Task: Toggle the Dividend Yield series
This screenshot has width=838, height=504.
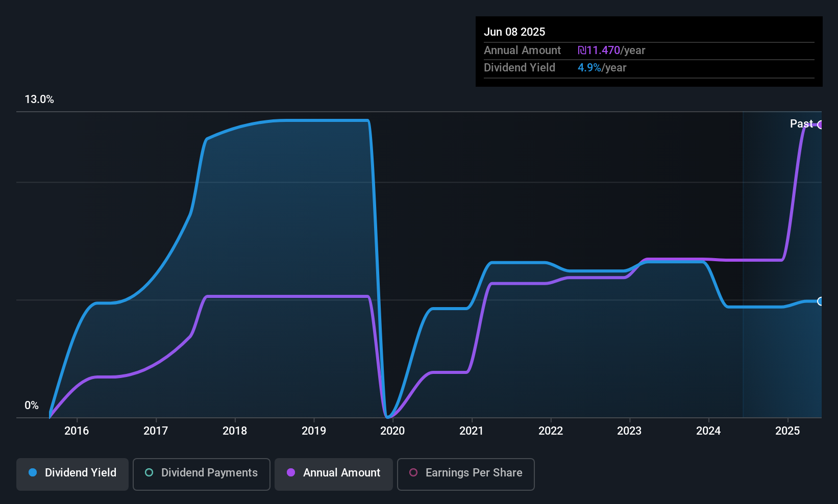Action: pyautogui.click(x=72, y=474)
